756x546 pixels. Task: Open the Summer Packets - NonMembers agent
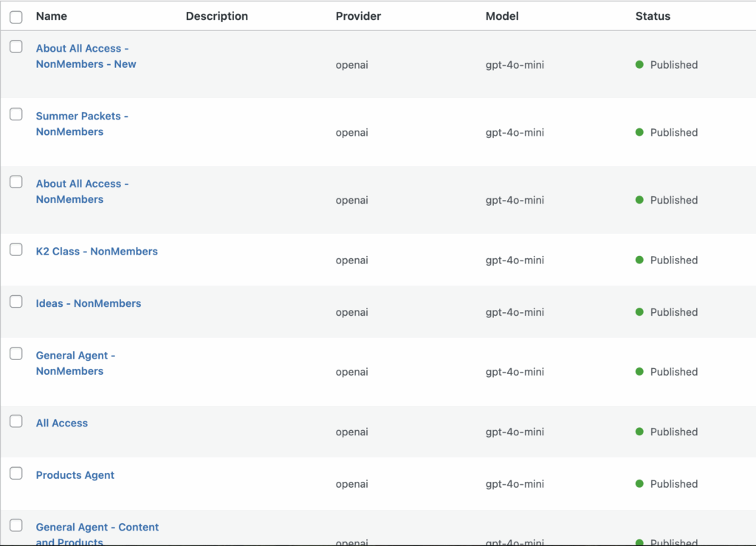point(82,124)
